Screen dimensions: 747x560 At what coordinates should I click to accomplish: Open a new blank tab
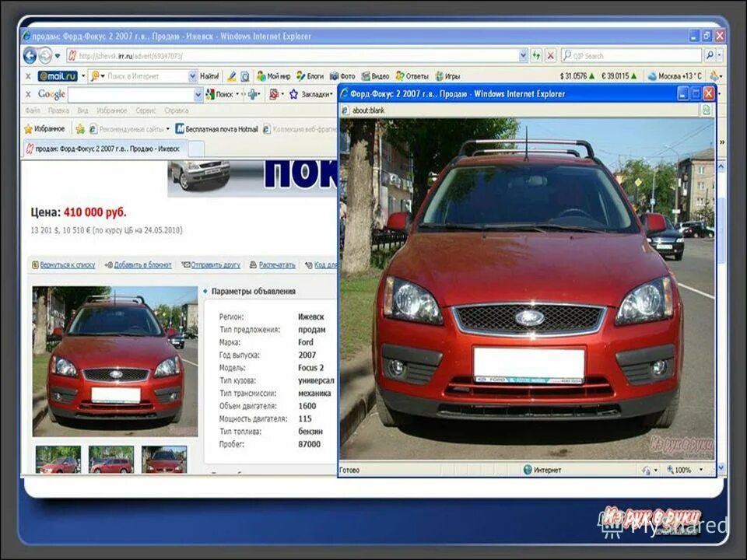click(x=196, y=149)
